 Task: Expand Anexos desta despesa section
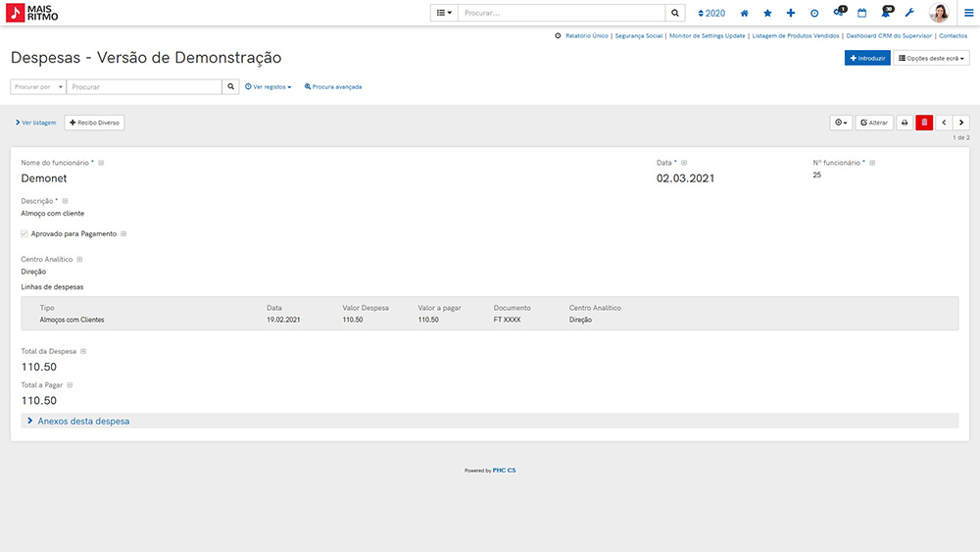pyautogui.click(x=83, y=421)
